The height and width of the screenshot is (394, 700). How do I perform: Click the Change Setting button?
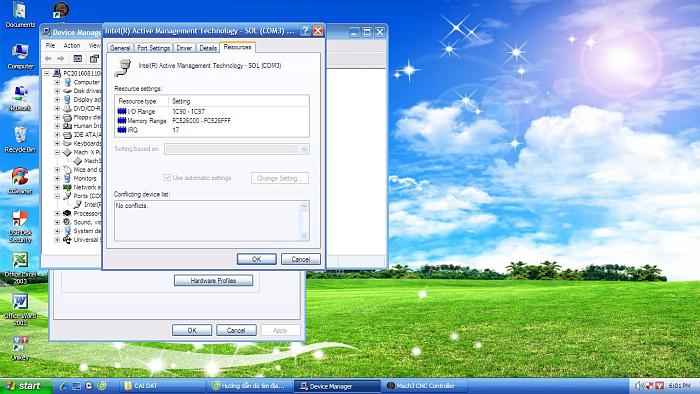tap(279, 178)
